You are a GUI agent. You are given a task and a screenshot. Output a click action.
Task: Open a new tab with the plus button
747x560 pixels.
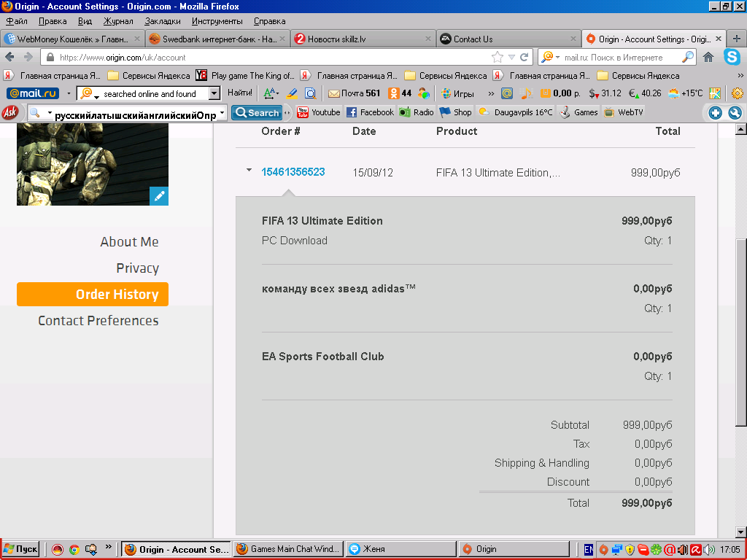click(x=737, y=39)
